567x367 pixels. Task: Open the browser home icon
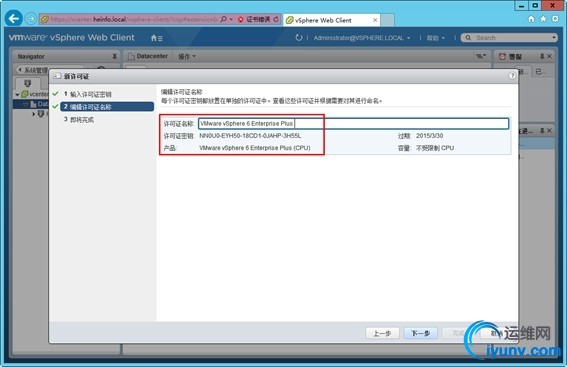click(x=531, y=19)
